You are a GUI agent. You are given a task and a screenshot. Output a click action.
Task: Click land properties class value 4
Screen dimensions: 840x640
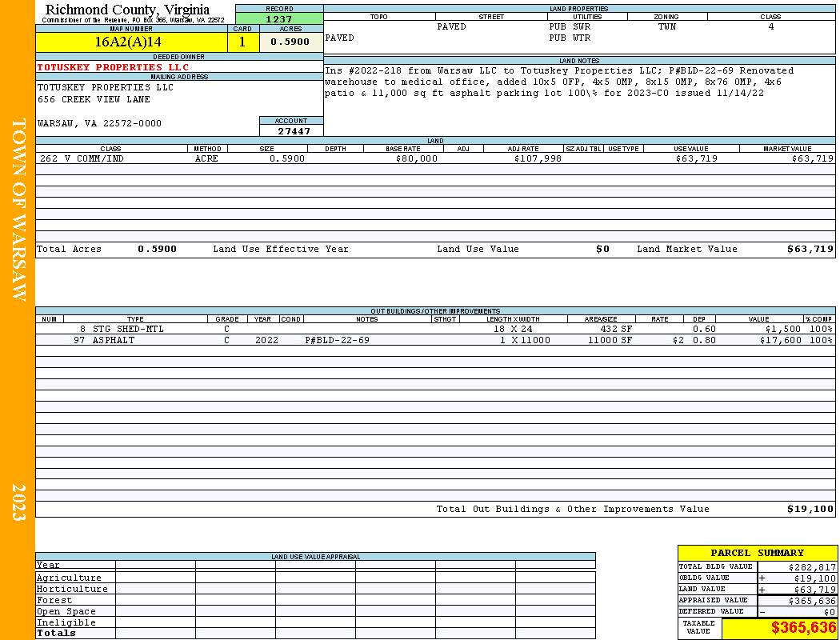tap(771, 26)
